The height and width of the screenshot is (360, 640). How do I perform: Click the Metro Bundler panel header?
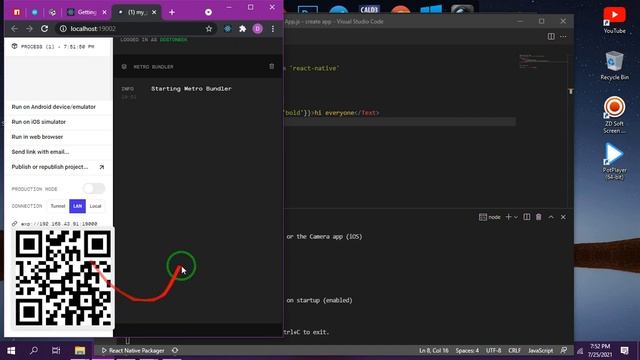[198, 67]
